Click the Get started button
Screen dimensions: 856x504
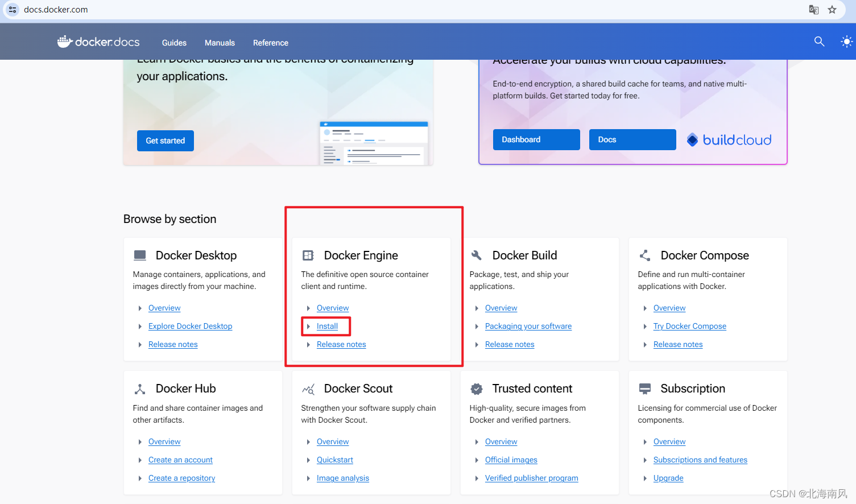[x=166, y=141]
